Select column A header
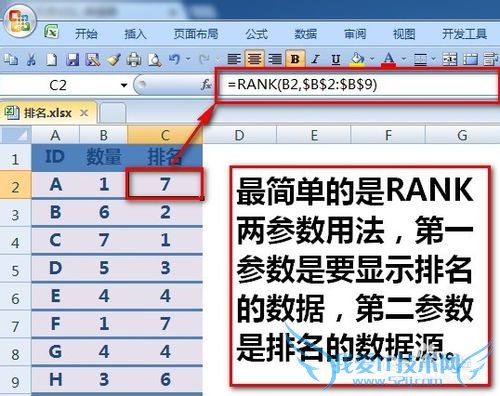Viewport: 500px width, 396px height. [x=55, y=135]
